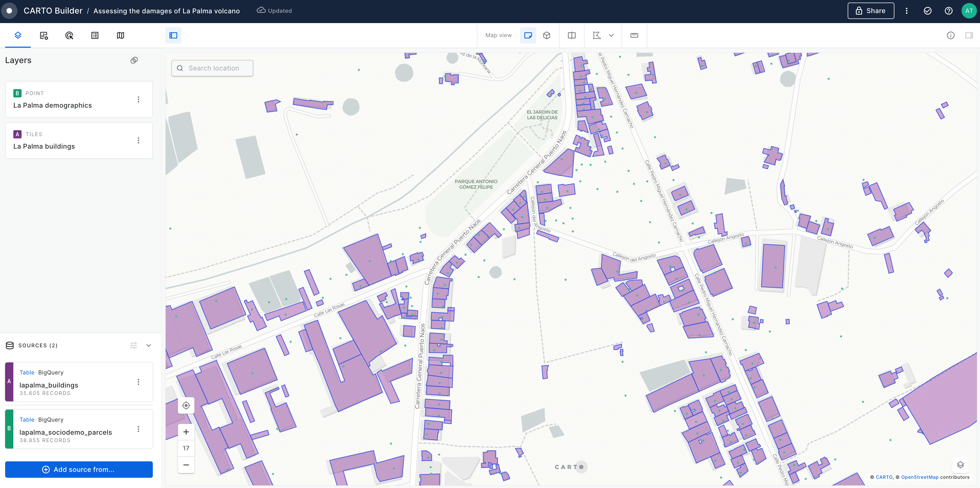Click the Map view label
This screenshot has height=488, width=980.
(x=498, y=35)
